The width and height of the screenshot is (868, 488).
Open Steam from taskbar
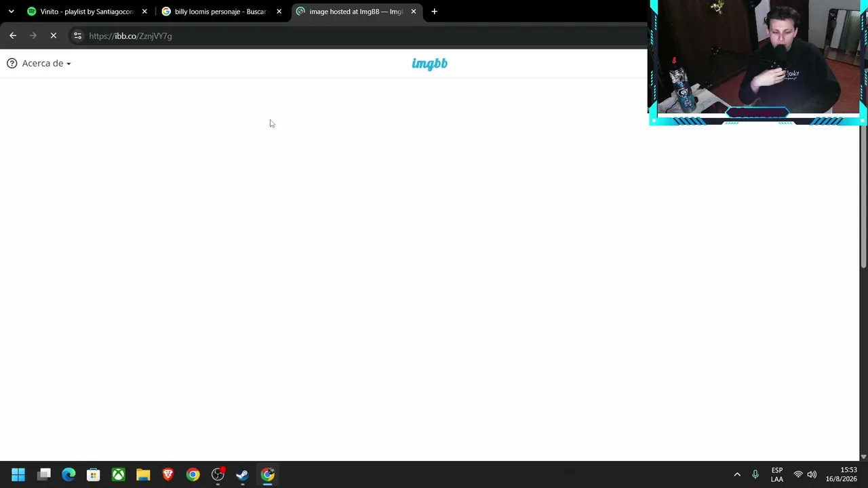[x=242, y=474]
